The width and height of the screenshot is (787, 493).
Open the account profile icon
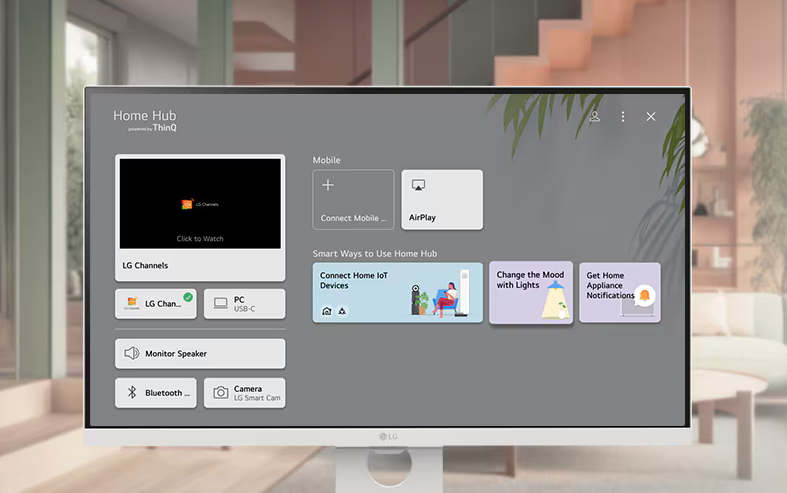pos(594,117)
